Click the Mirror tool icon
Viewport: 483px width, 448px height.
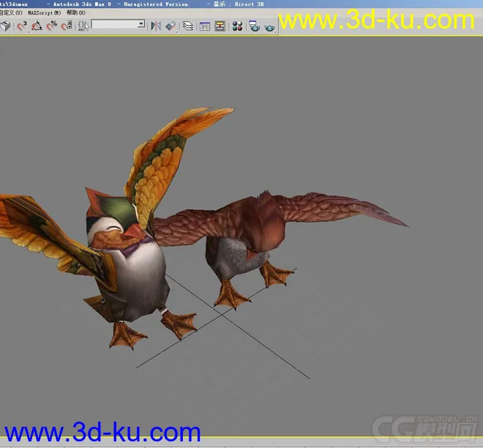(156, 26)
